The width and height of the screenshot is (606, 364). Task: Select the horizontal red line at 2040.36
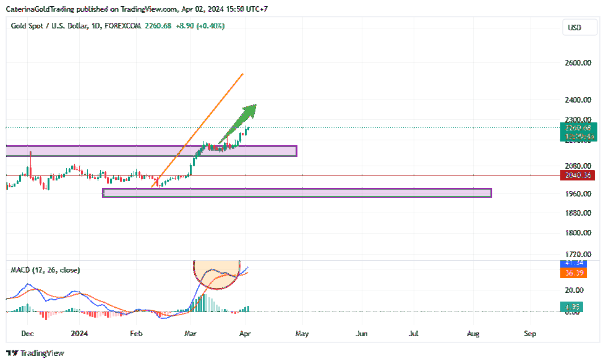(283, 175)
